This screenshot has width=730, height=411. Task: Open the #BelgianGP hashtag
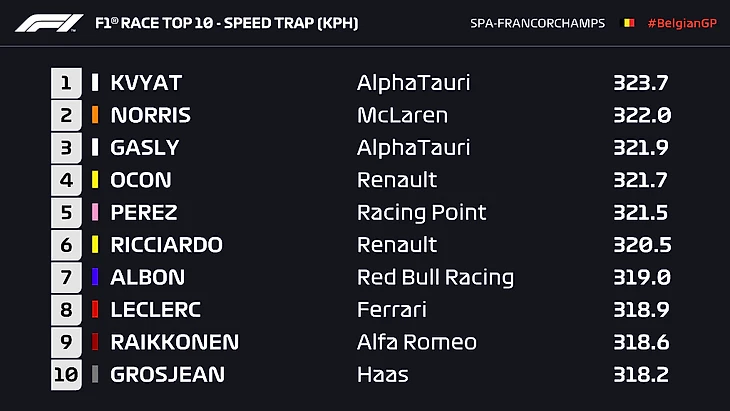pos(682,23)
